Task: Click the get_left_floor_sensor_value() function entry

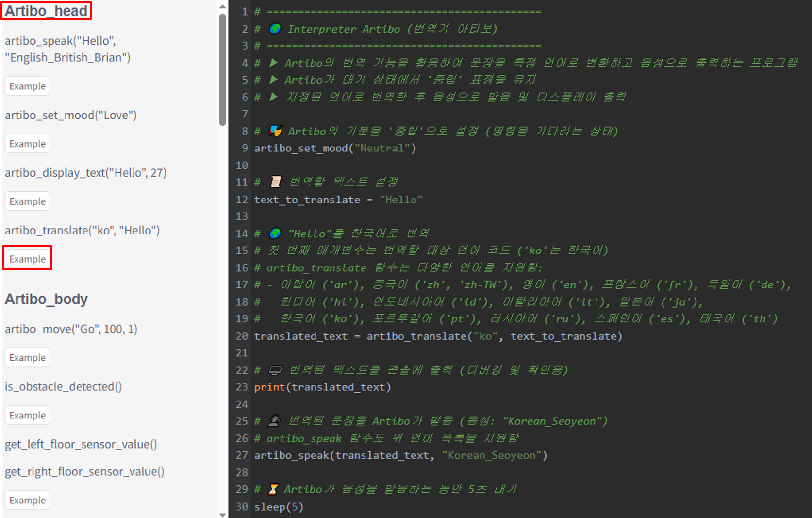Action: (x=81, y=444)
